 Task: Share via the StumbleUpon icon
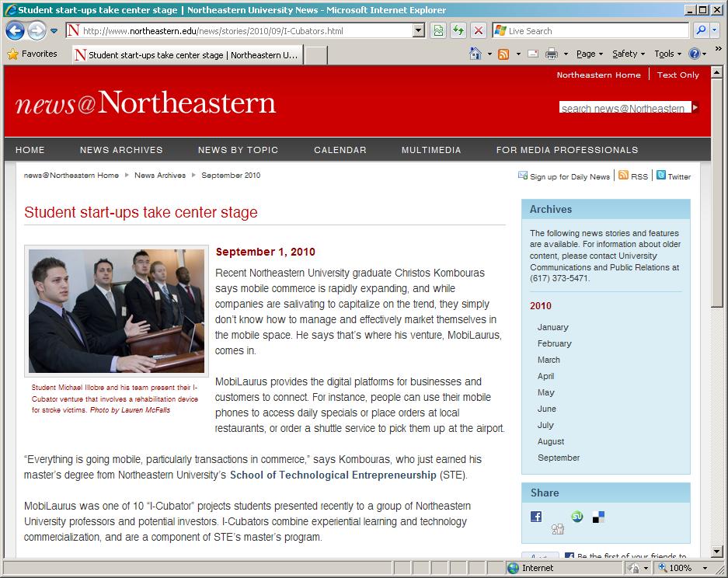pyautogui.click(x=577, y=517)
